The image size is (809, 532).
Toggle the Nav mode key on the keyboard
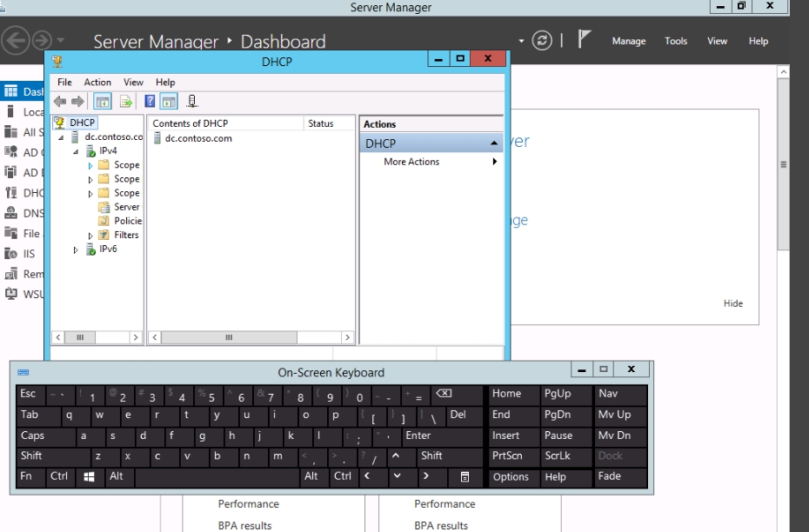(621, 395)
